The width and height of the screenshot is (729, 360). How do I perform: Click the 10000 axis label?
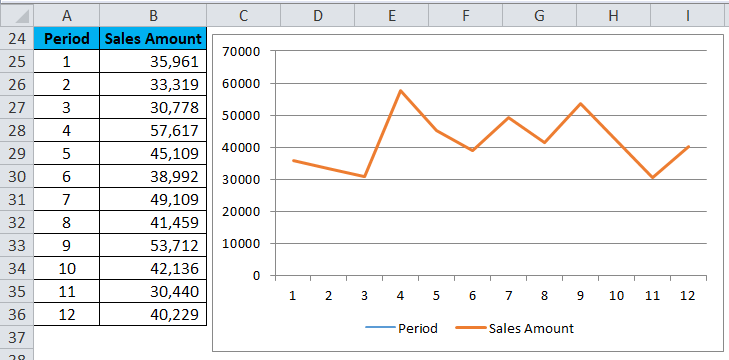[241, 243]
